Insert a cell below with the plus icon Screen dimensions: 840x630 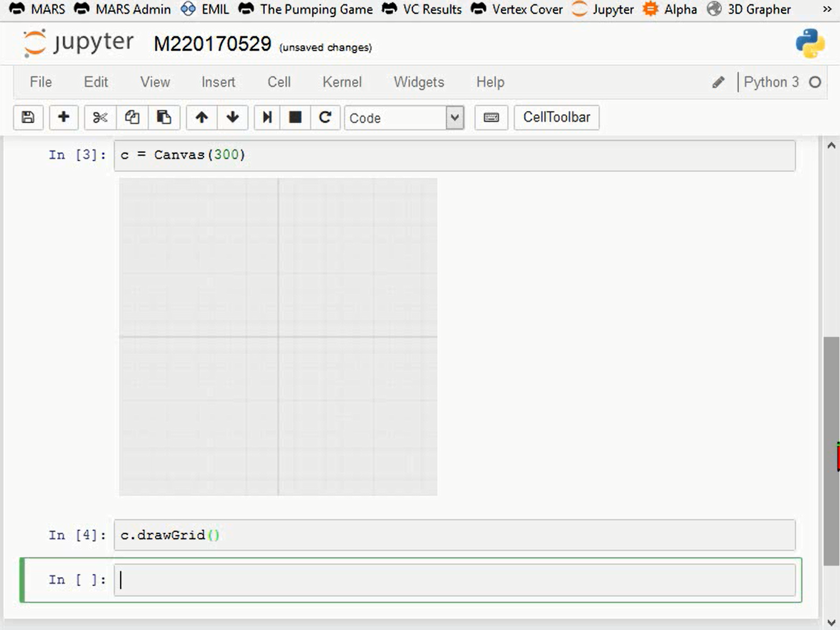(x=63, y=117)
